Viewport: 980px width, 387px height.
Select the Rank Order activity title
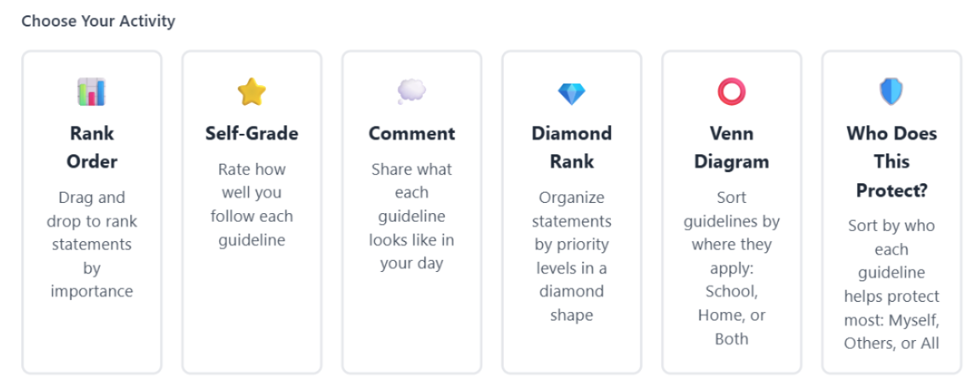coord(92,147)
